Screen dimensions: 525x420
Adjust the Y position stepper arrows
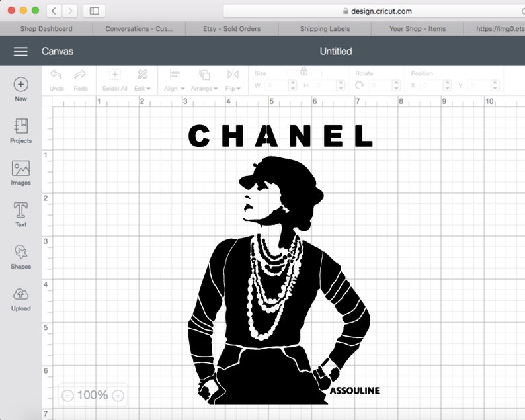(495, 85)
